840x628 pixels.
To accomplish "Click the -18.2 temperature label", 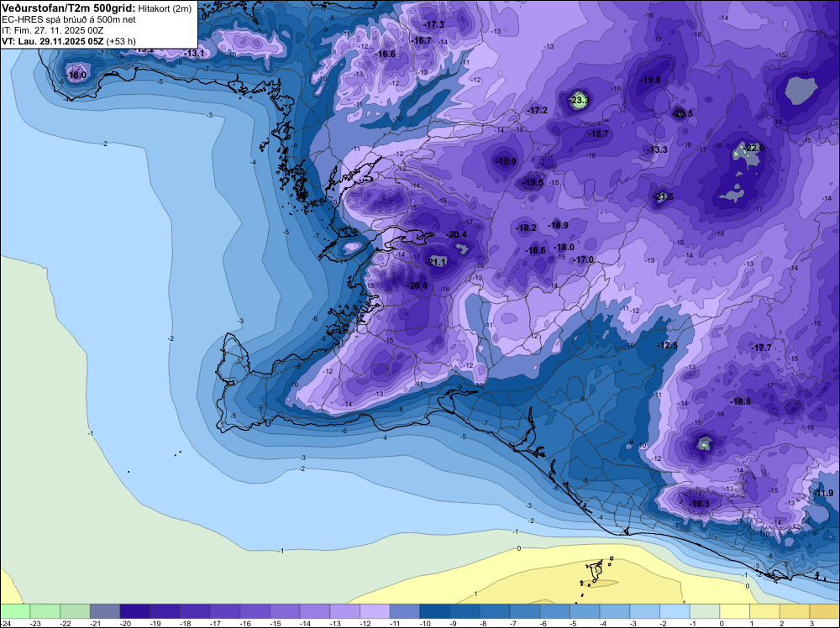I will (x=526, y=228).
